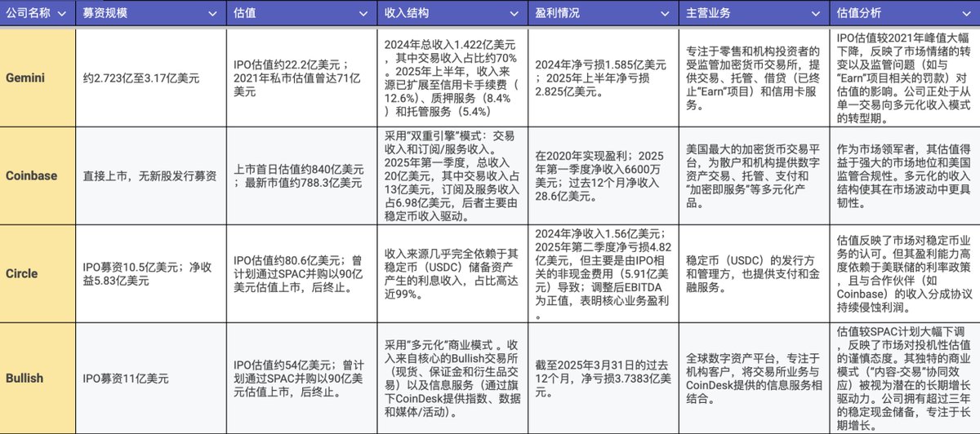
Task: Select the Coinbase company name cell
Action: pos(38,174)
